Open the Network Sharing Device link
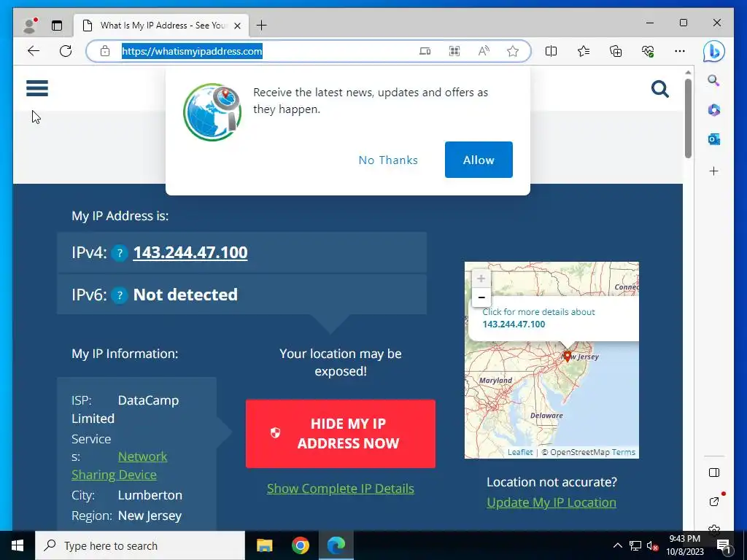 (x=119, y=465)
